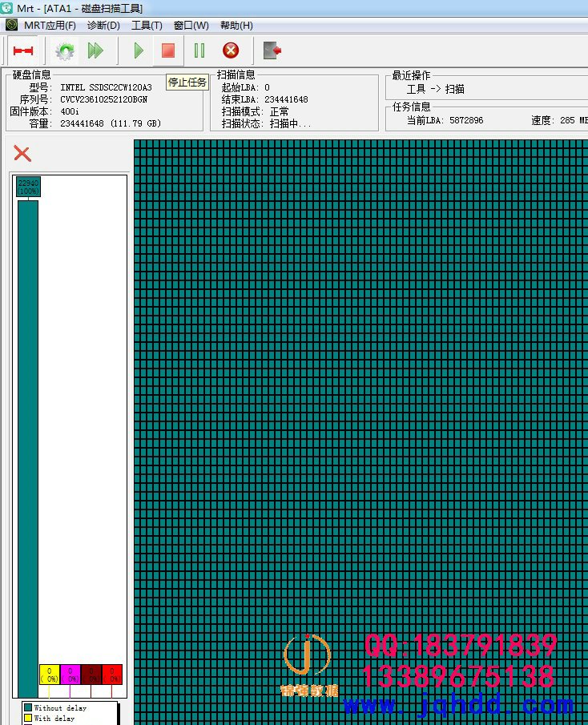Click the firmware version value 400i
Viewport: 588px width, 725px height.
coord(70,111)
